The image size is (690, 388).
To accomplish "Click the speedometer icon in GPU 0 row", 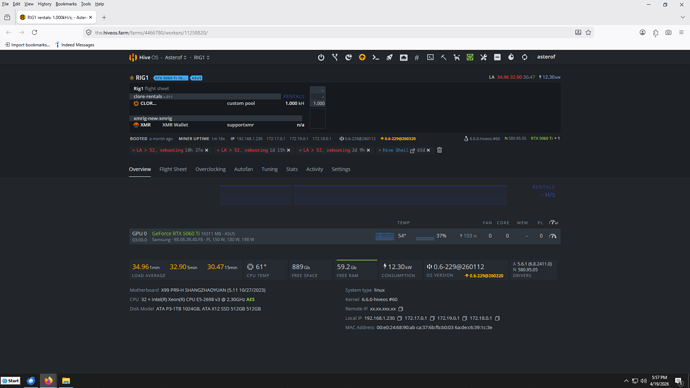I will coord(553,236).
